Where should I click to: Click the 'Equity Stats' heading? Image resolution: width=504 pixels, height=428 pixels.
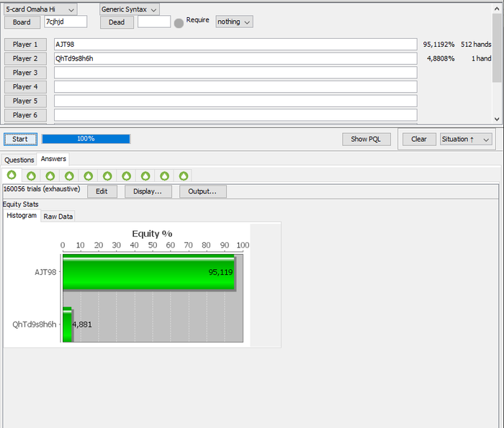tap(21, 204)
